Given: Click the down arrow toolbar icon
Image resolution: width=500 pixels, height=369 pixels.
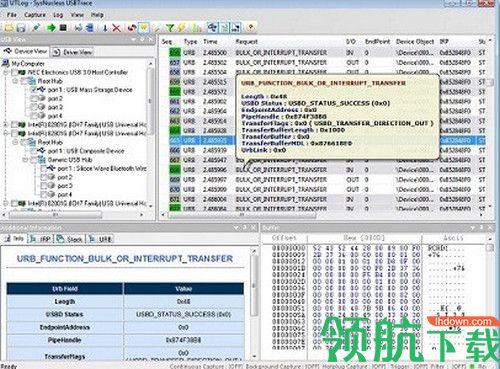Looking at the screenshot, I should coord(105,28).
